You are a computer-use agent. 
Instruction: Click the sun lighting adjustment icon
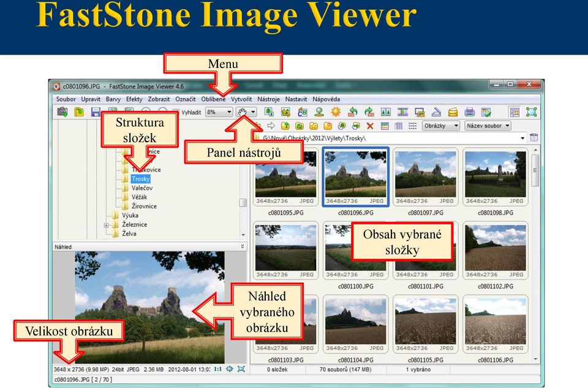[x=336, y=112]
